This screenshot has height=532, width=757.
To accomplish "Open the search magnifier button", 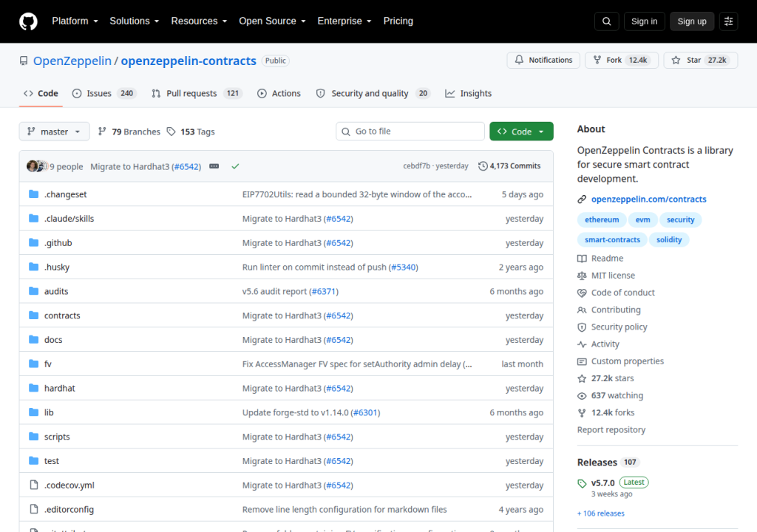I will (x=606, y=21).
